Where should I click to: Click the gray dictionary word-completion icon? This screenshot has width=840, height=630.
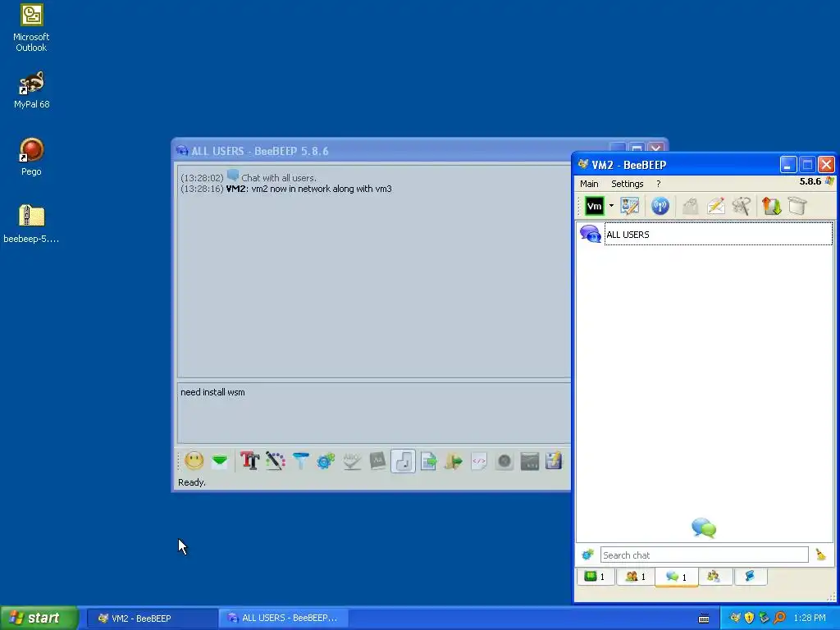point(377,461)
